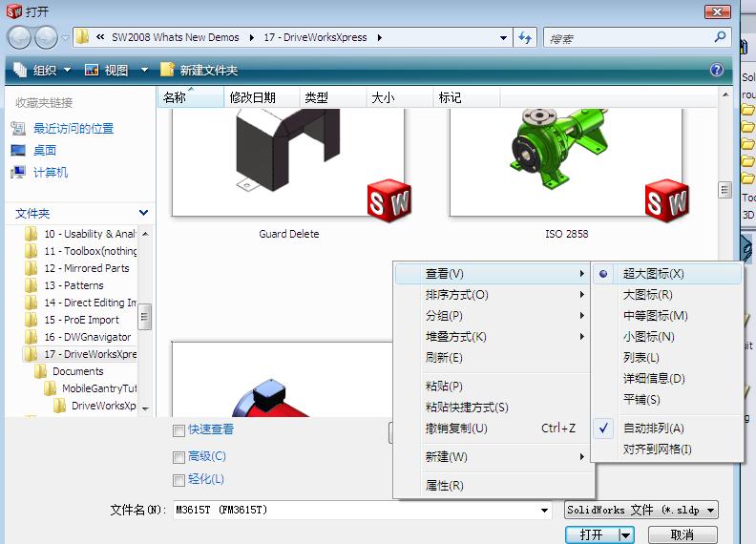Open 计算机 computer link

click(x=51, y=172)
